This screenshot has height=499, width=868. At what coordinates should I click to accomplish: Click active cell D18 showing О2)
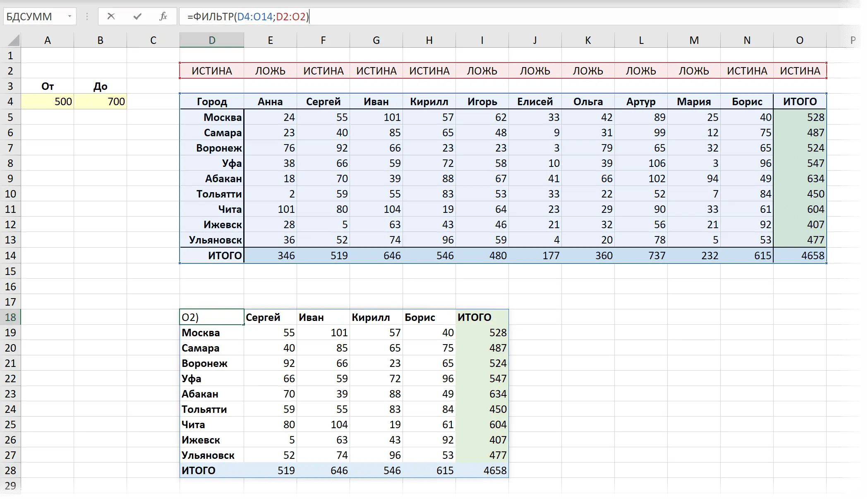[212, 317]
